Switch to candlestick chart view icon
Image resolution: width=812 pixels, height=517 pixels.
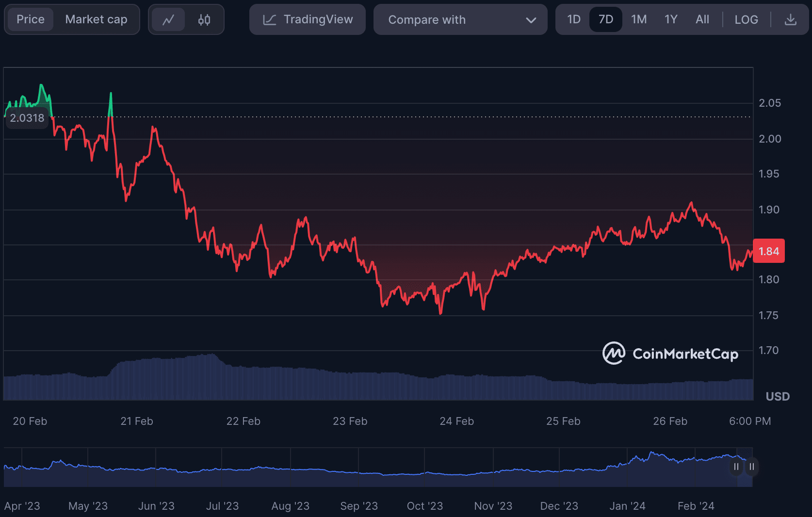pyautogui.click(x=204, y=20)
